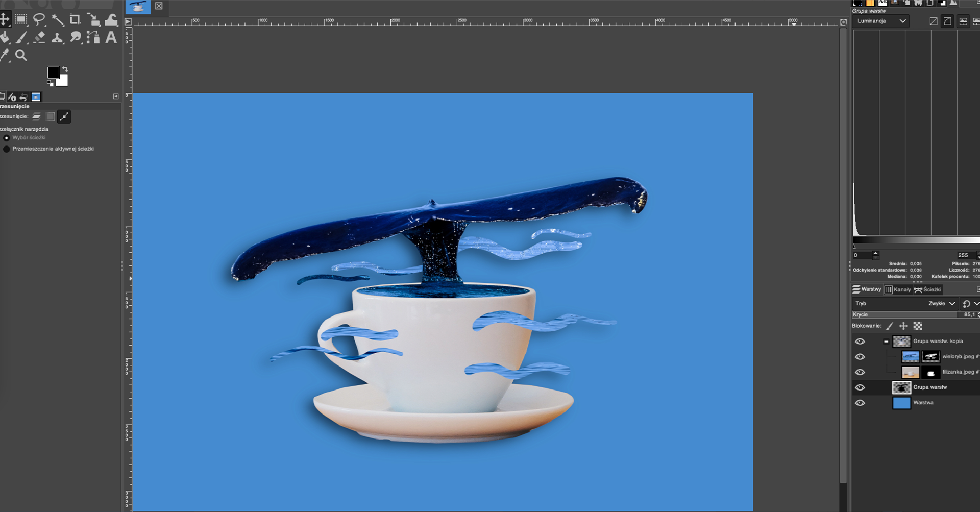Hide the filizanka.jpeg layer
The image size is (980, 512).
(860, 372)
